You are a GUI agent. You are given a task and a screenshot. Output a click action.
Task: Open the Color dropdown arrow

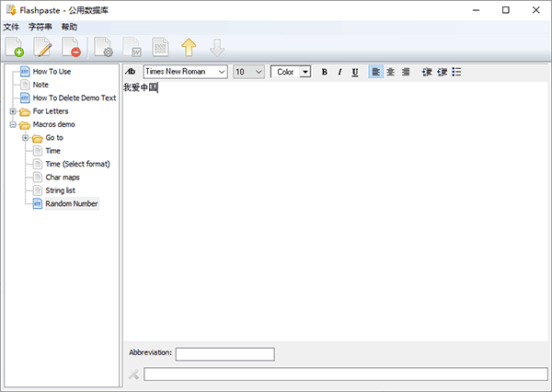[x=305, y=72]
